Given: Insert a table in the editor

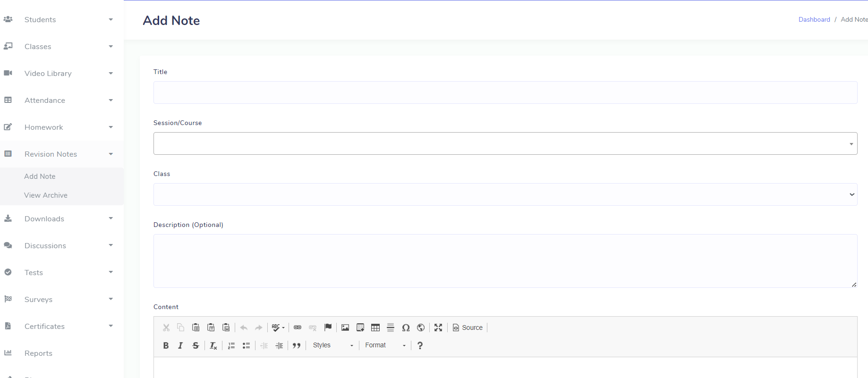Looking at the screenshot, I should click(x=375, y=328).
